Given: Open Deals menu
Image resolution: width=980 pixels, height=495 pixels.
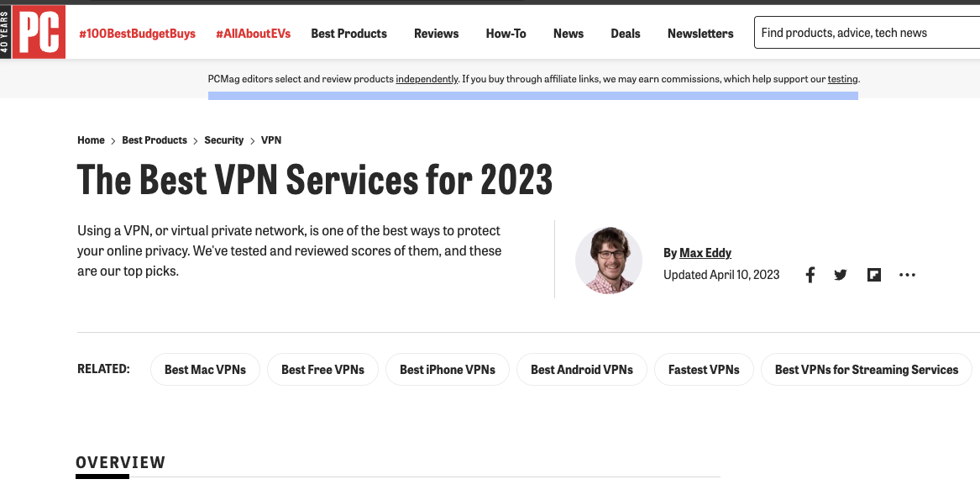Looking at the screenshot, I should point(625,34).
